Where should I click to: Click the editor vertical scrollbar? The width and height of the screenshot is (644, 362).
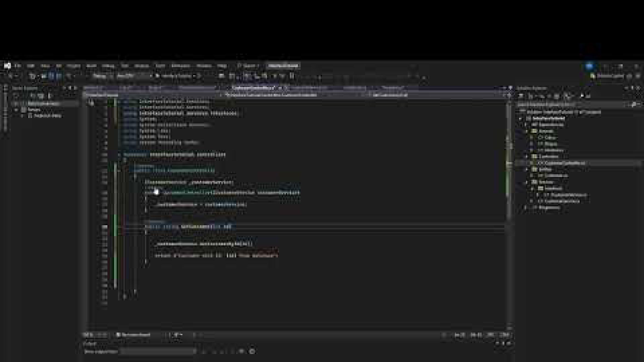click(509, 212)
